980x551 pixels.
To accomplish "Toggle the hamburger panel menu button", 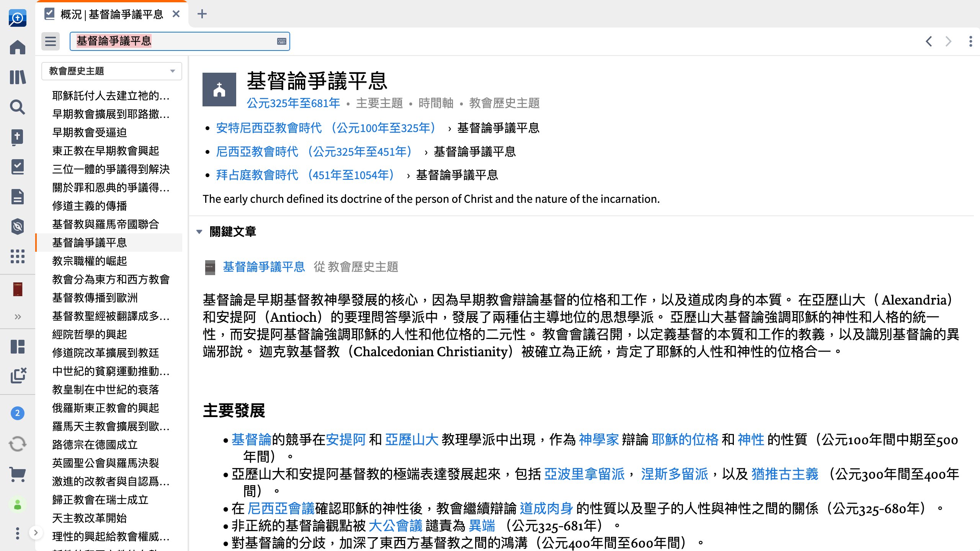I will click(51, 41).
